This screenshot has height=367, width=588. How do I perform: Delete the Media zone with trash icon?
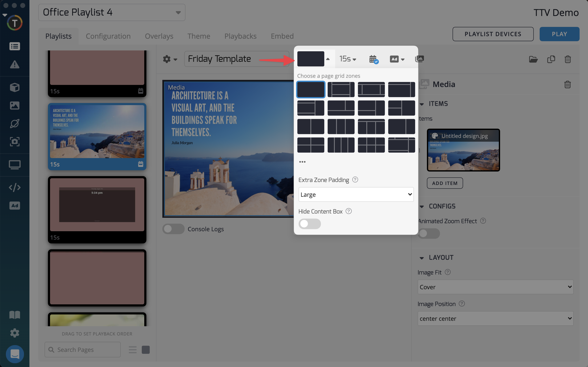567,84
